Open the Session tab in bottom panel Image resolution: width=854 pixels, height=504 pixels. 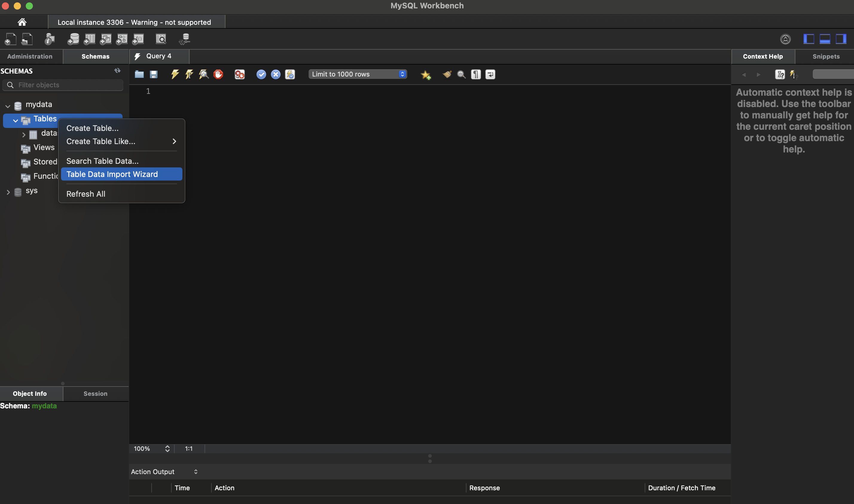(x=95, y=394)
